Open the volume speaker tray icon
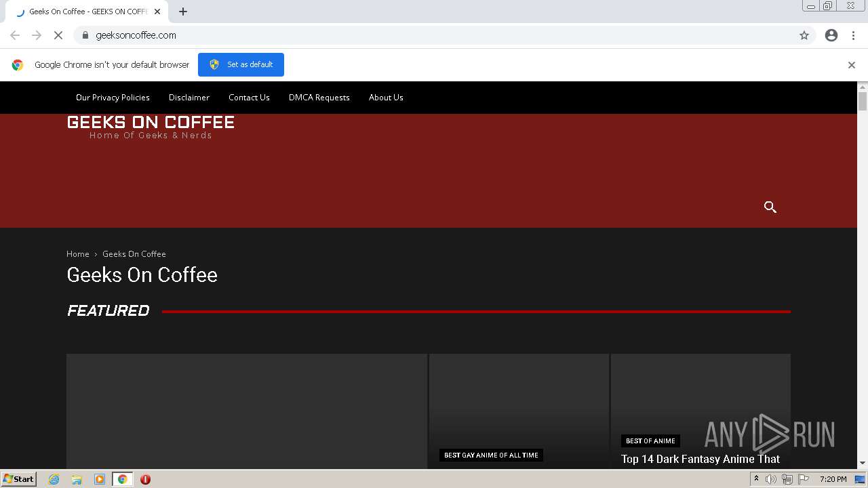Viewport: 868px width, 488px height. (x=771, y=479)
